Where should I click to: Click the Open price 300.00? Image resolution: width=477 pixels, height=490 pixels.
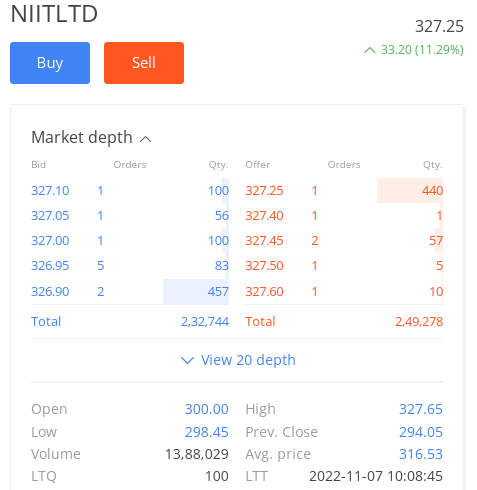[x=207, y=409]
